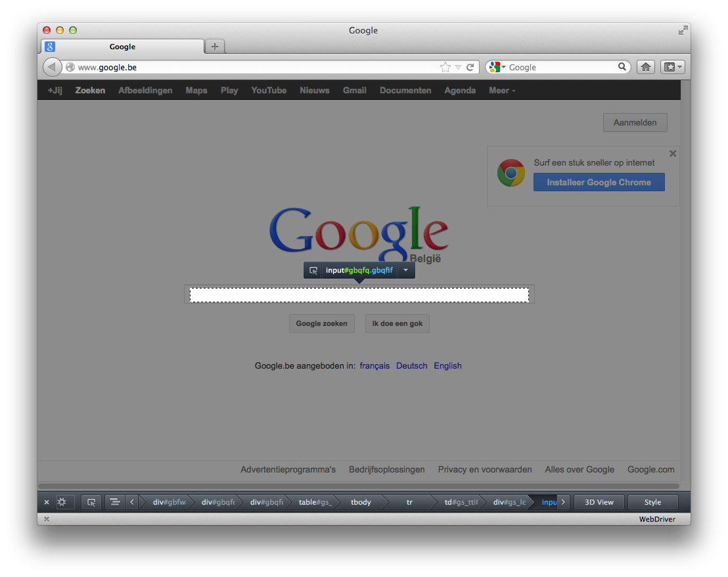Click the Google België logo
The height and width of the screenshot is (577, 728).
359,235
